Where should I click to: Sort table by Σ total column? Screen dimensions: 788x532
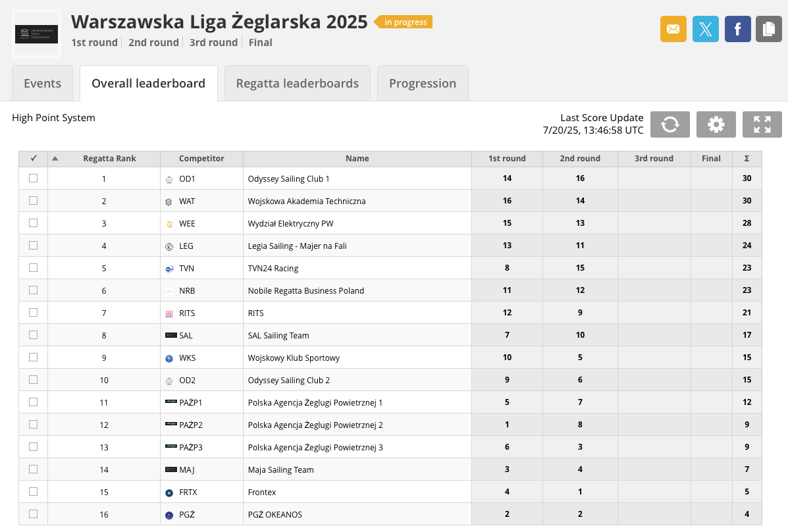tap(747, 159)
